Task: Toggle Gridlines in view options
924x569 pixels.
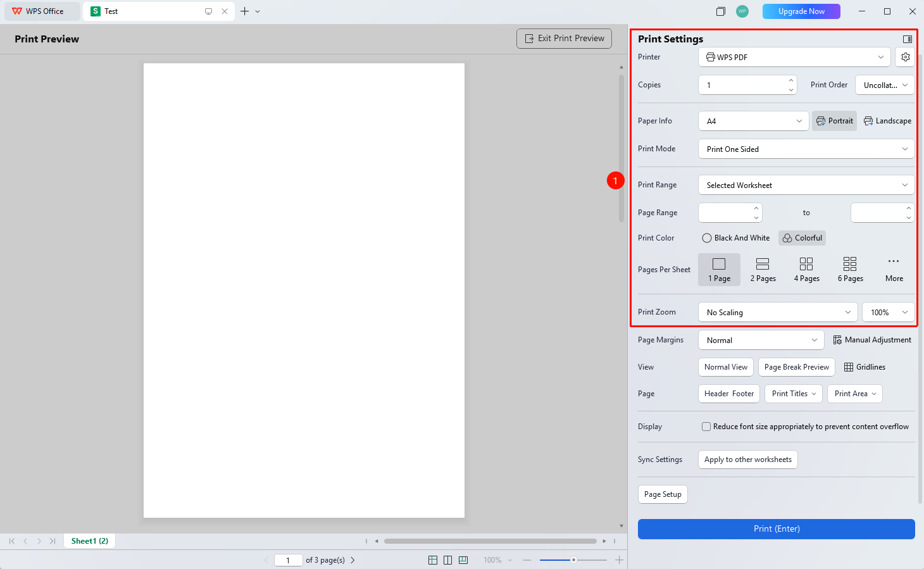Action: coord(865,367)
